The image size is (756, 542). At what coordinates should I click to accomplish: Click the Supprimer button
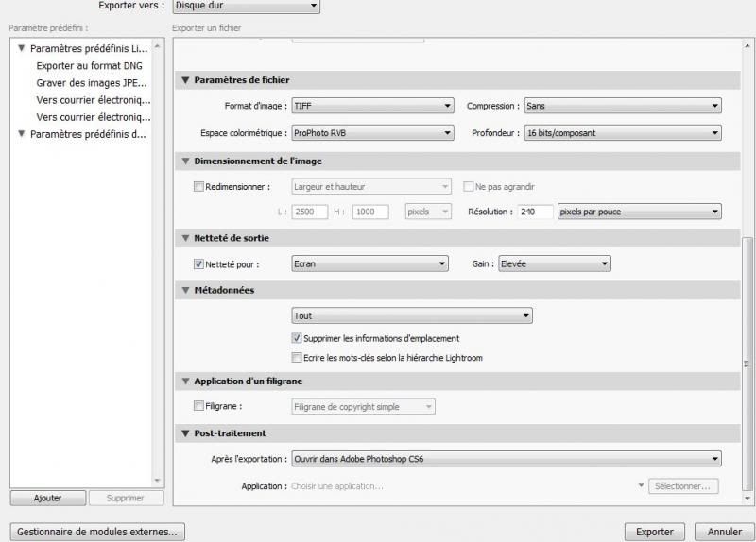(x=126, y=498)
